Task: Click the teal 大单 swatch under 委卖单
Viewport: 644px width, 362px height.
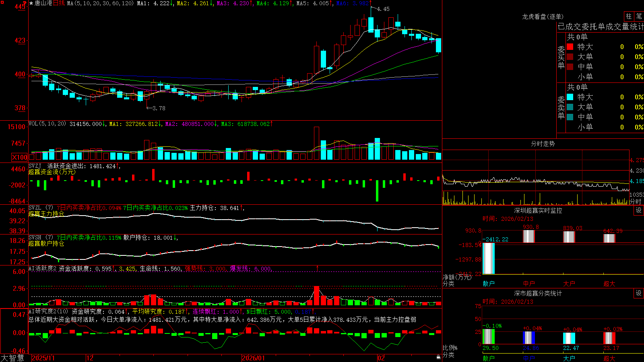Action: [x=570, y=107]
